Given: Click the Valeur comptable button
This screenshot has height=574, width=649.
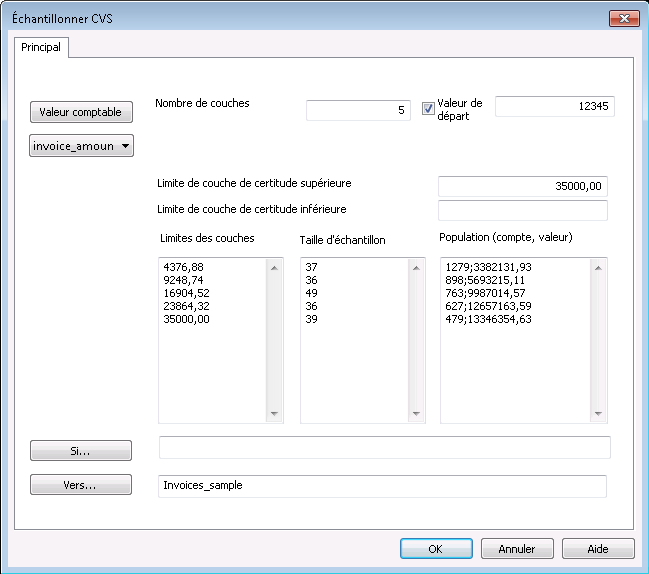Looking at the screenshot, I should [81, 112].
